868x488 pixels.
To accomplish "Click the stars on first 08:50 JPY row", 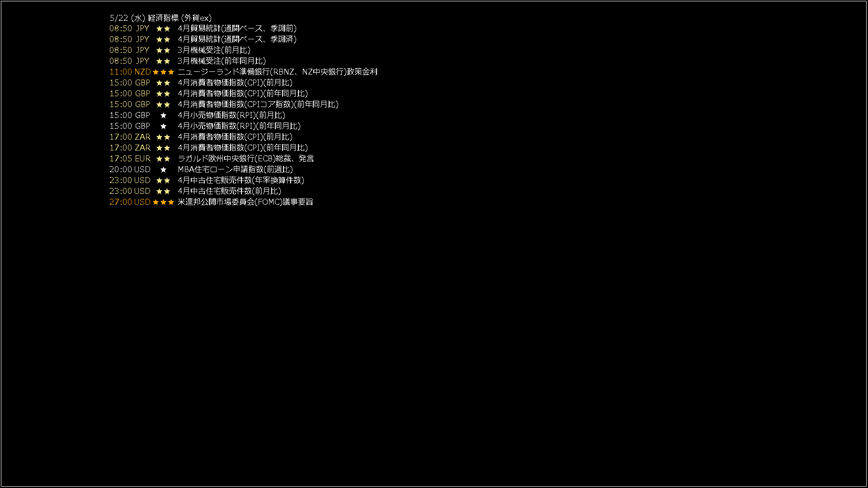I will tap(163, 28).
